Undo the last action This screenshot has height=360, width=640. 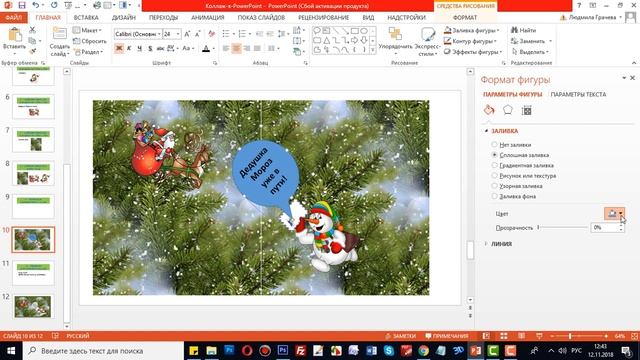pyautogui.click(x=36, y=5)
